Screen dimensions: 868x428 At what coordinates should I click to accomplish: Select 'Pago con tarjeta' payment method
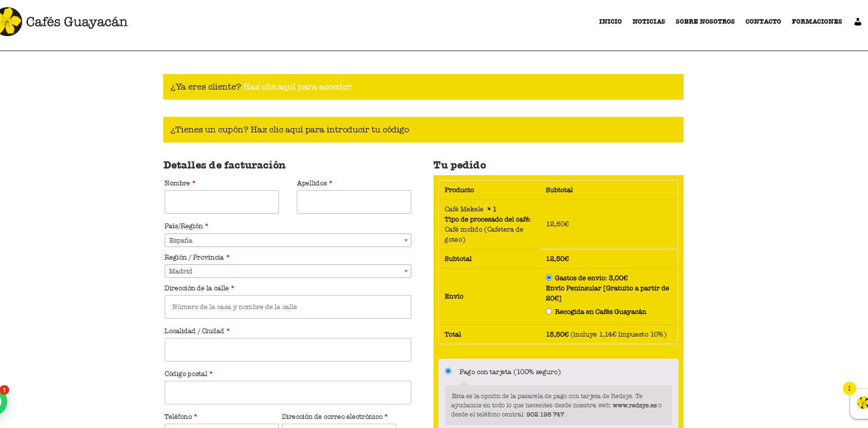tap(448, 371)
